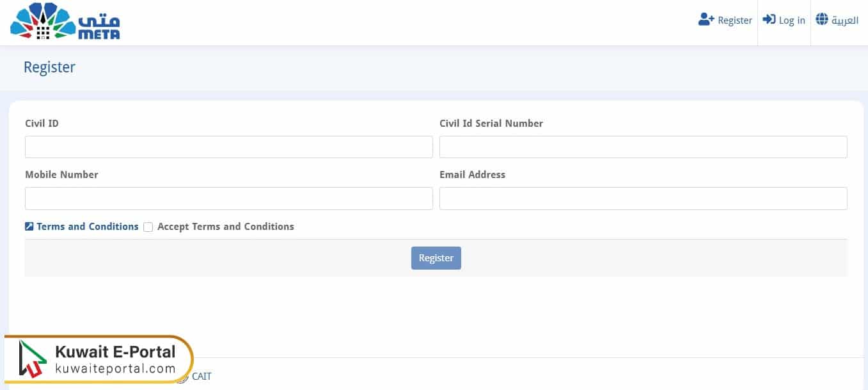Viewport: 868px width, 390px height.
Task: Click the globe icon beside العربية
Action: tap(821, 19)
